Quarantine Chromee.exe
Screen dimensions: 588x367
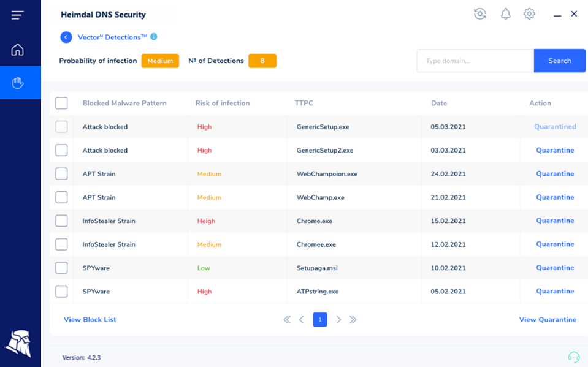[555, 244]
